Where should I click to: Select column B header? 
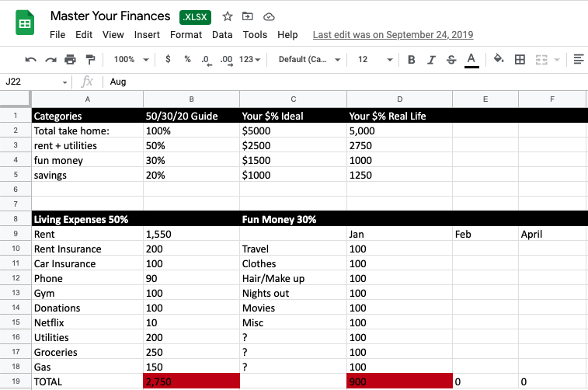point(191,99)
